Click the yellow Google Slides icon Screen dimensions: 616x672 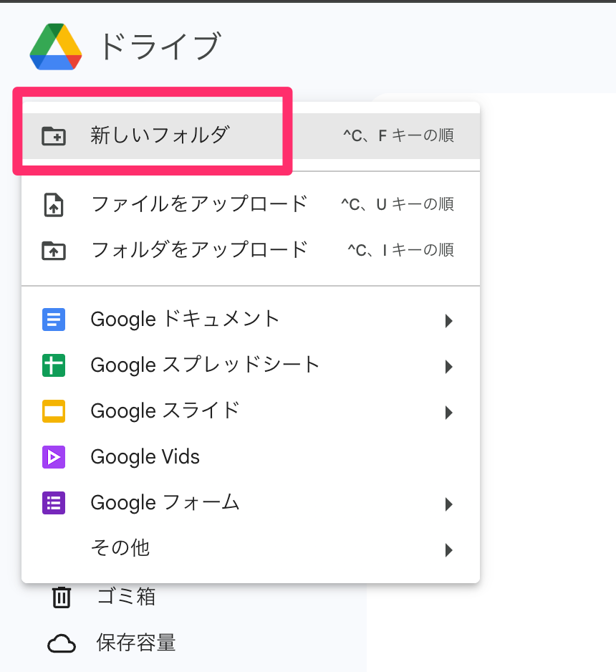(54, 411)
